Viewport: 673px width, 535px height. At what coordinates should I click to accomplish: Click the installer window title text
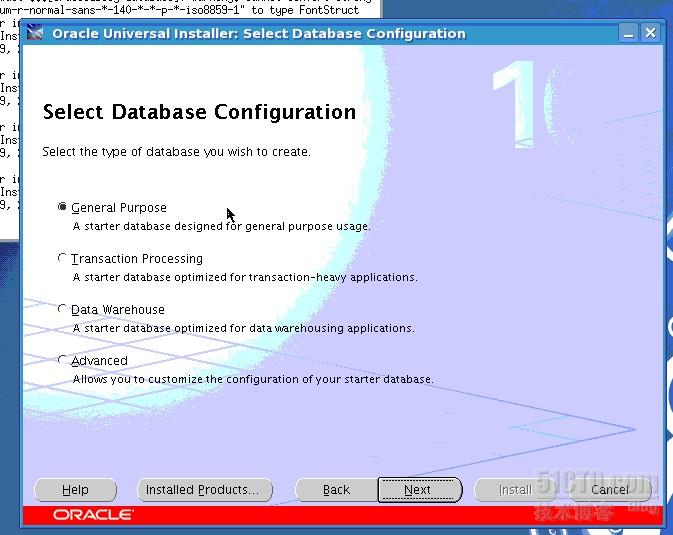(x=259, y=33)
